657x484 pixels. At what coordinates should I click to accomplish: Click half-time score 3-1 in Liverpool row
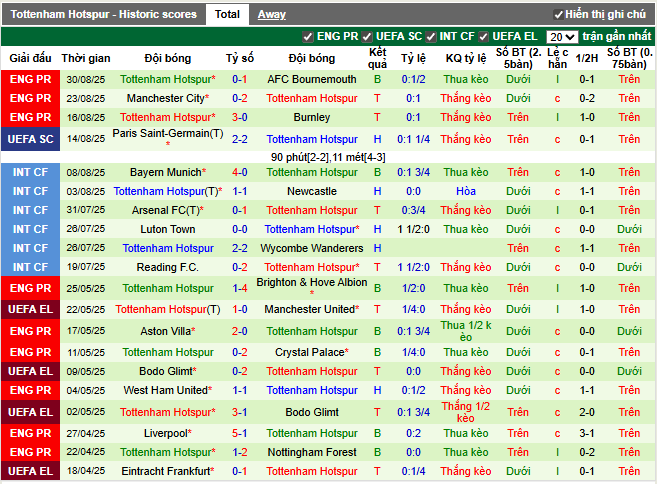pyautogui.click(x=587, y=433)
